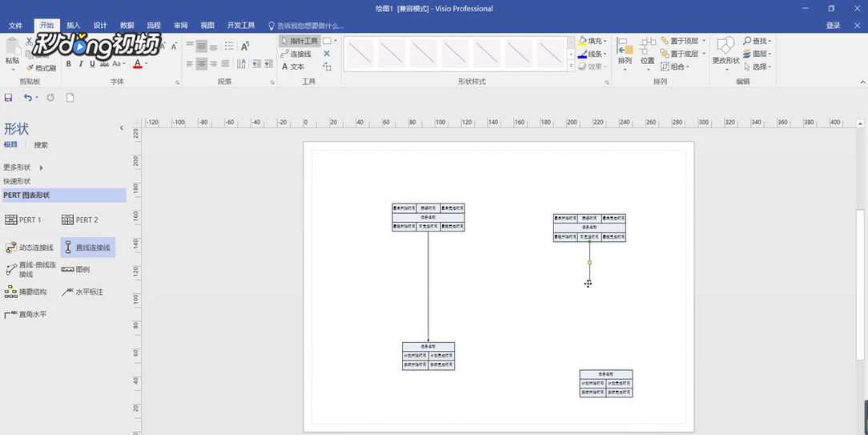Click Bring to Front (置于顶层)
Viewport: 868px width, 435px height.
[679, 41]
